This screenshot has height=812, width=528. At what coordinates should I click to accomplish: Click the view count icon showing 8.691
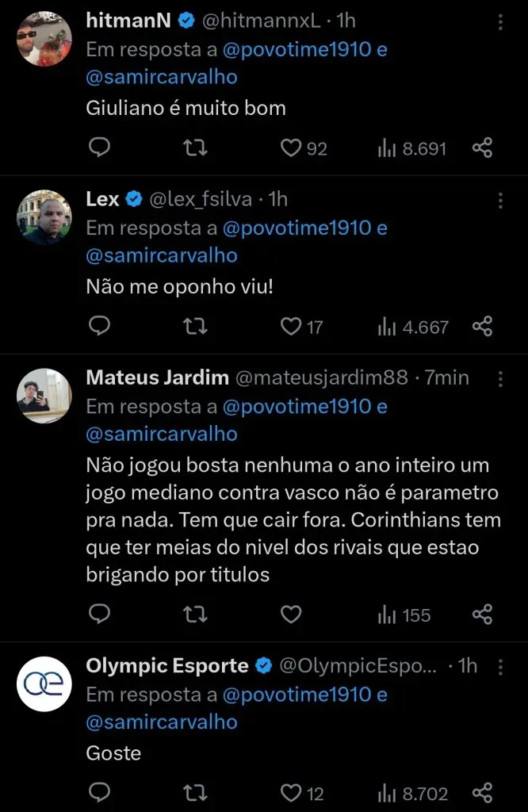(386, 147)
